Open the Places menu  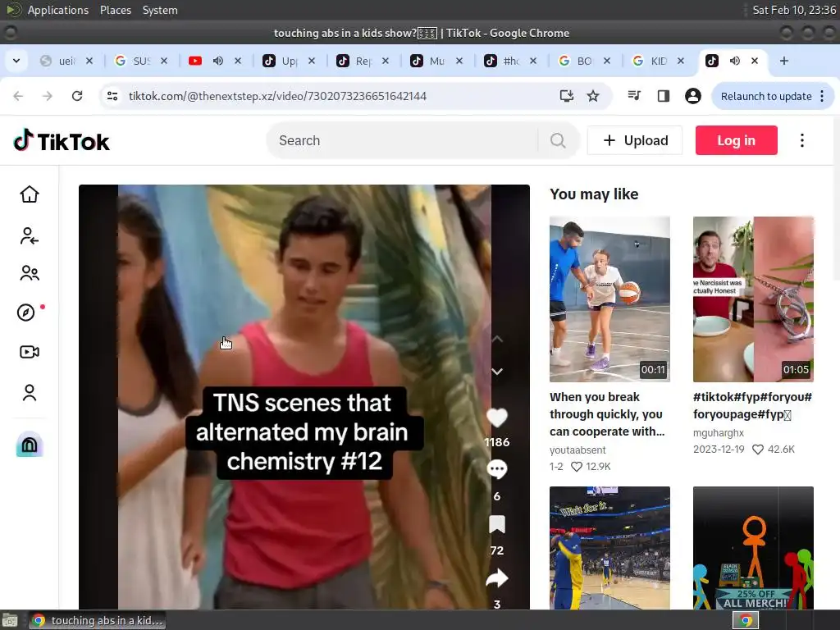click(115, 10)
